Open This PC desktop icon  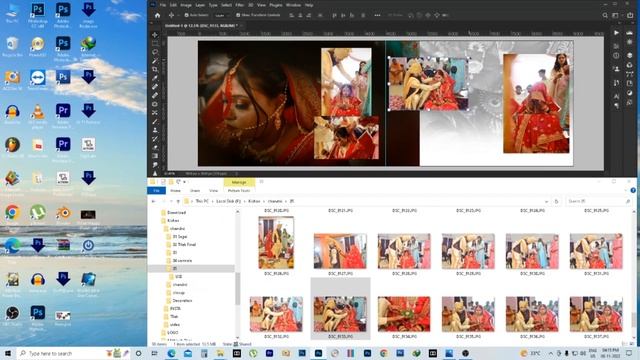coord(12,12)
